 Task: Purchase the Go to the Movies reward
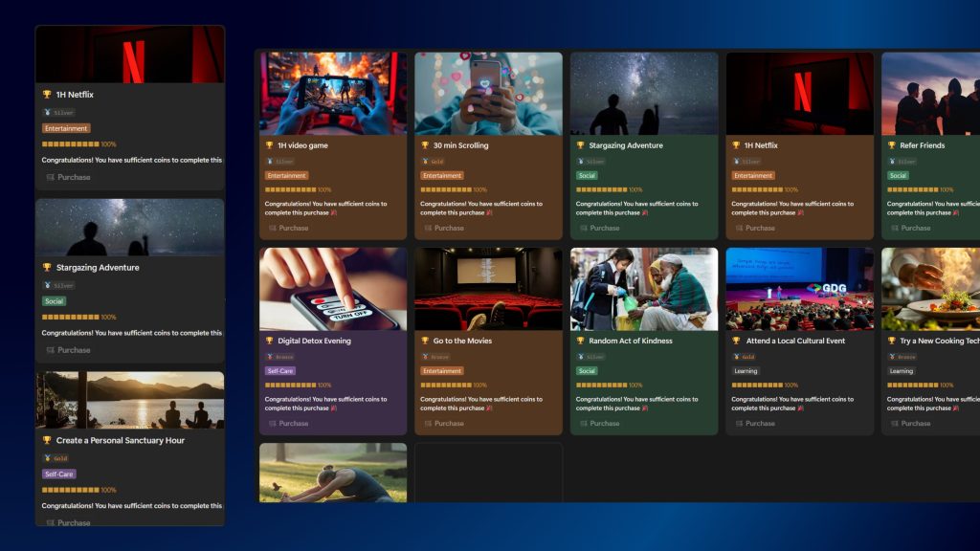pyautogui.click(x=443, y=423)
